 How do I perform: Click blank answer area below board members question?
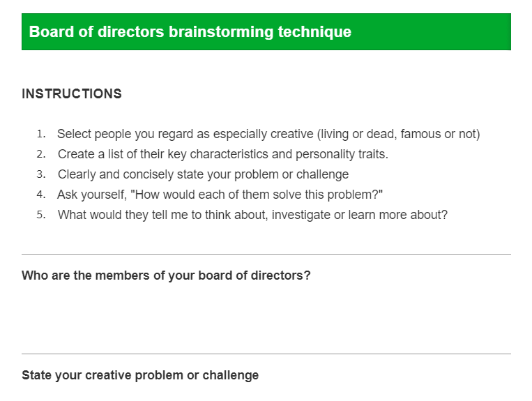266,314
